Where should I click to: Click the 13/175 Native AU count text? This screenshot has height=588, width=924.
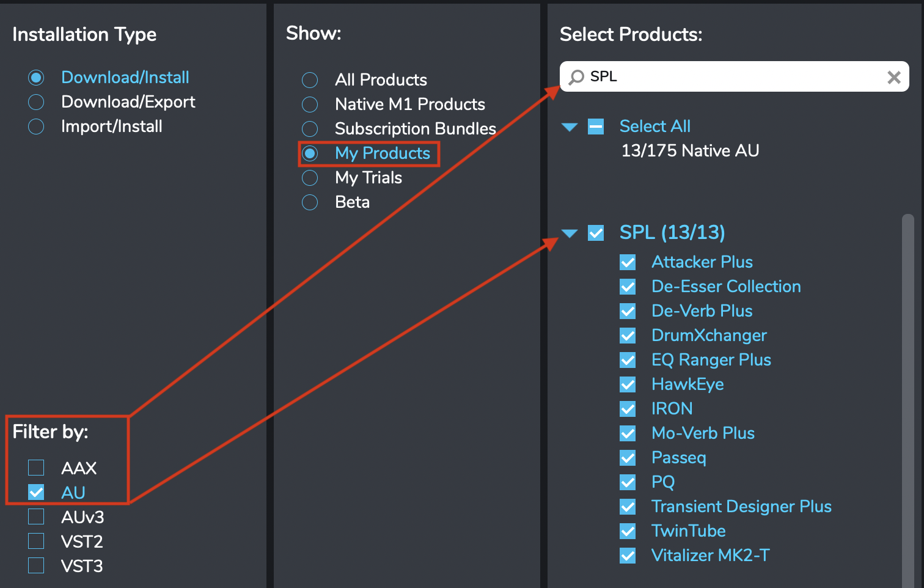click(690, 150)
